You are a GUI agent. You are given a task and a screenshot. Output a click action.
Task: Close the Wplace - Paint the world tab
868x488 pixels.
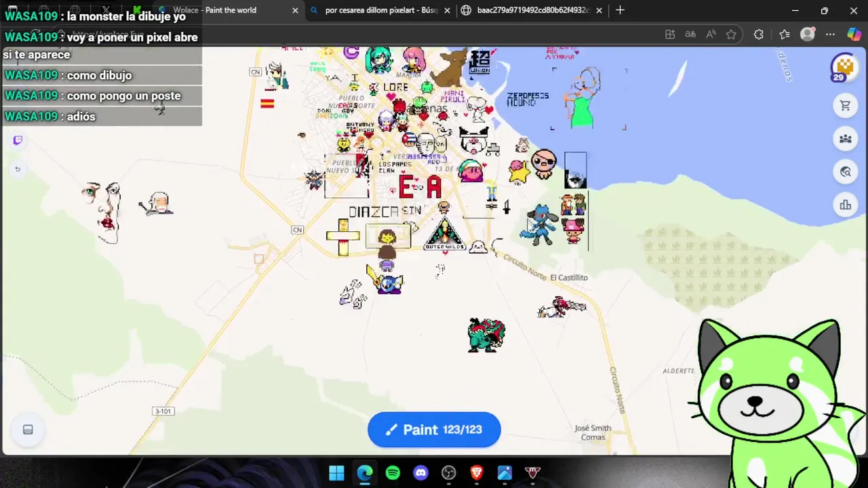tap(295, 10)
